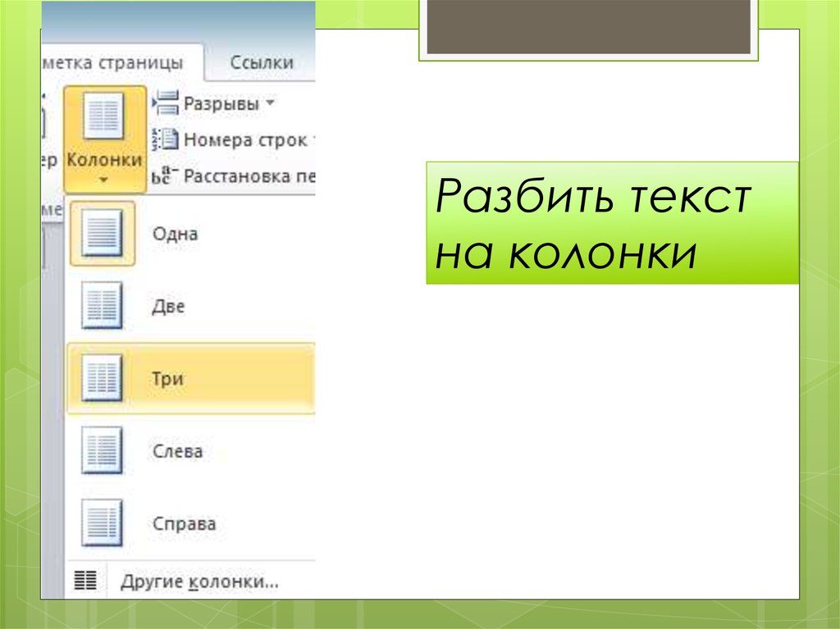Click the gray-brown rectangle at slide top
Screen dimensions: 840x629
coord(589,26)
